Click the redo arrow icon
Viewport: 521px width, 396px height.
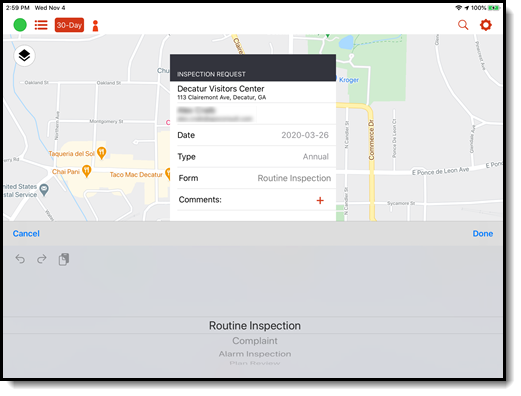(42, 259)
